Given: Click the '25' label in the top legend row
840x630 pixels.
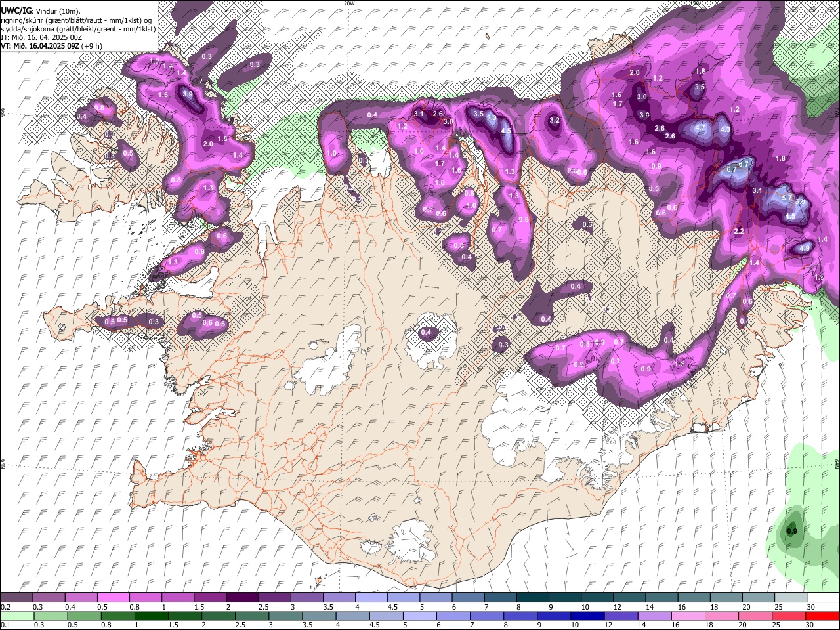Looking at the screenshot, I should point(779,607).
